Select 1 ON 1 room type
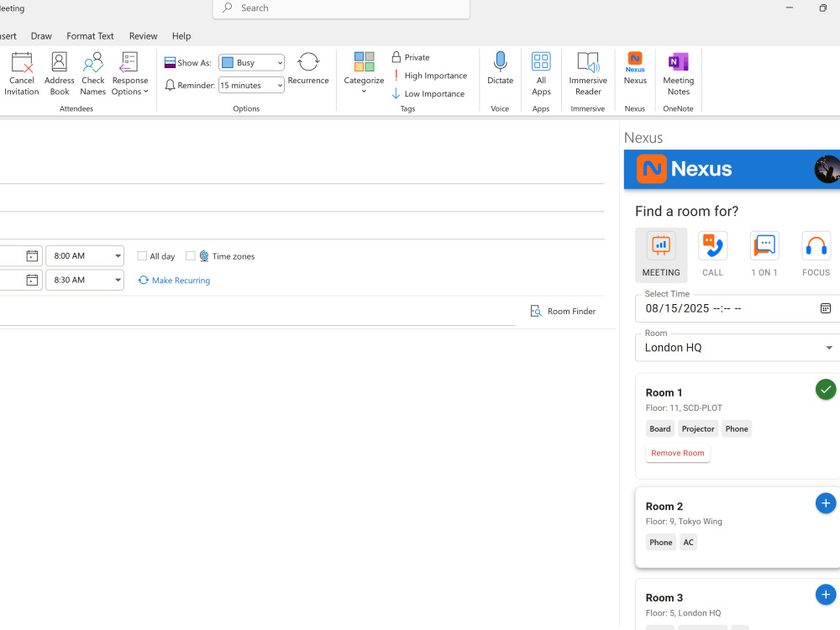Image resolution: width=840 pixels, height=630 pixels. (x=764, y=255)
